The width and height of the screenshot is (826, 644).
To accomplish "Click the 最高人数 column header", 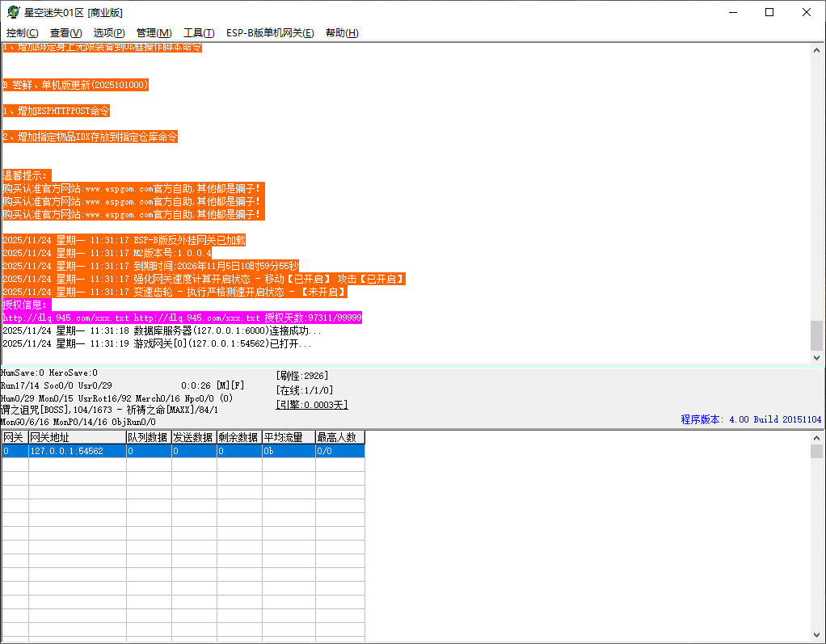I will click(339, 437).
